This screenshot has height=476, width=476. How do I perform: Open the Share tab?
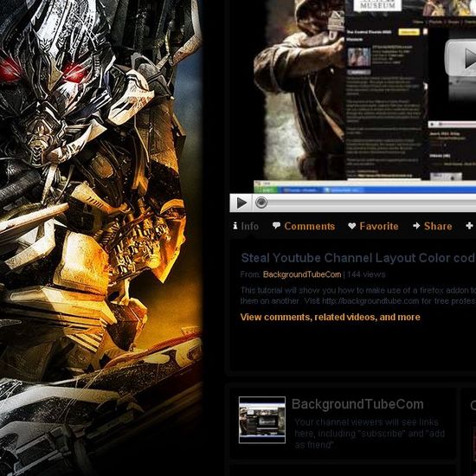(x=438, y=226)
